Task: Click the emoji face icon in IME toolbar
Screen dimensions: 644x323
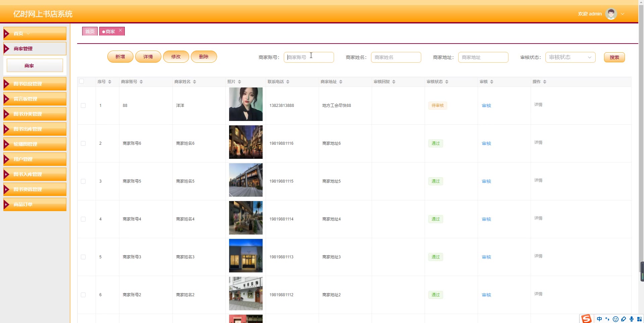Action: coord(615,319)
